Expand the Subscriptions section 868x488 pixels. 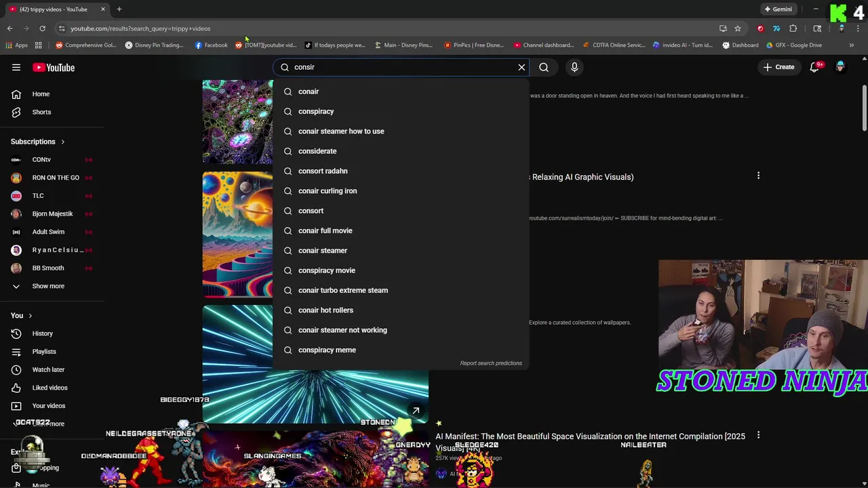[38, 142]
